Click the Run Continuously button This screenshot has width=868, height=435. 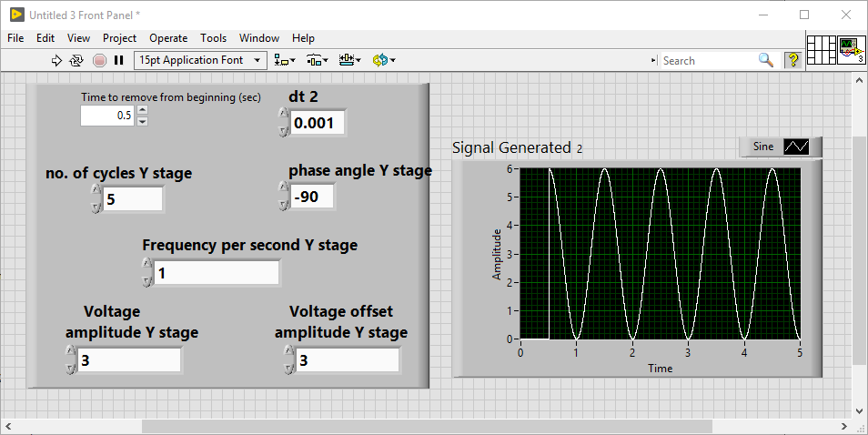76,60
